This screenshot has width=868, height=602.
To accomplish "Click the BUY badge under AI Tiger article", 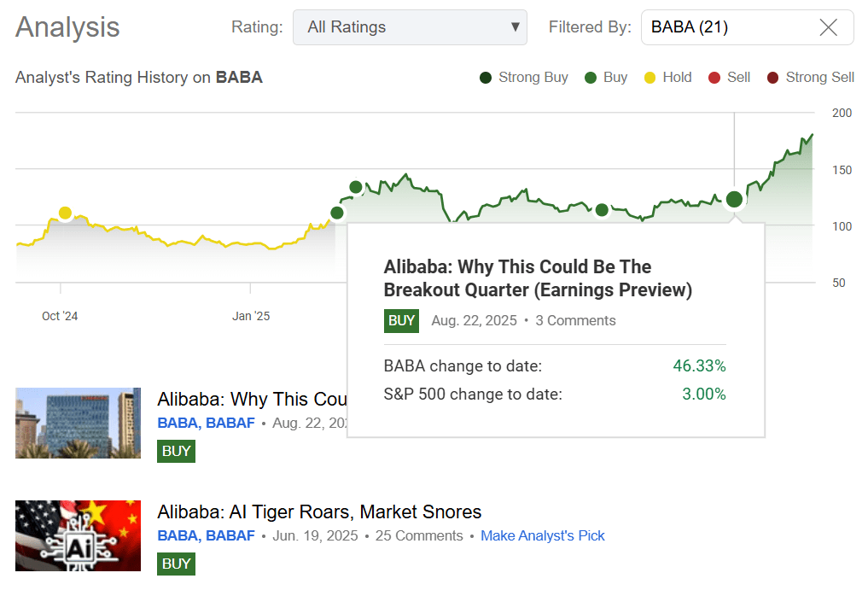I will click(x=176, y=564).
